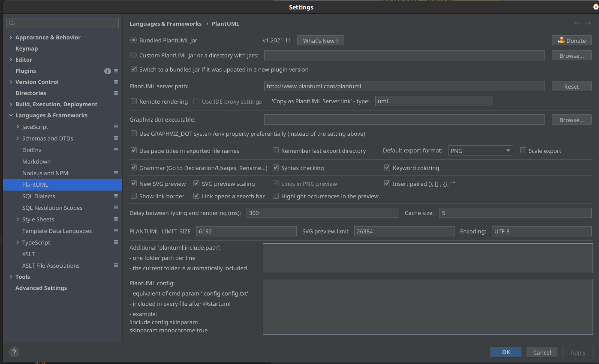
Task: Expand the Tools settings section
Action: coord(11,277)
